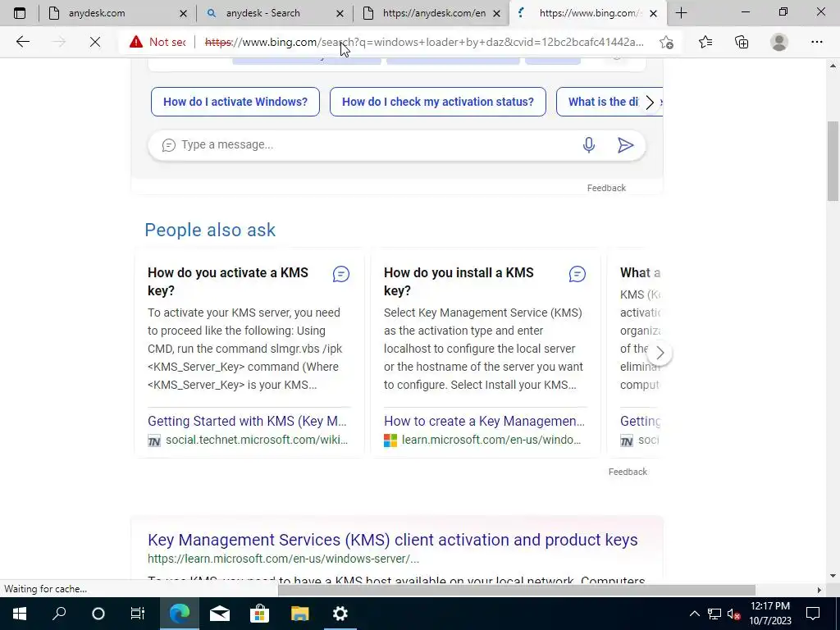Open 'Key Management Services (KMS) client activation' result
This screenshot has width=840, height=630.
[x=393, y=540]
